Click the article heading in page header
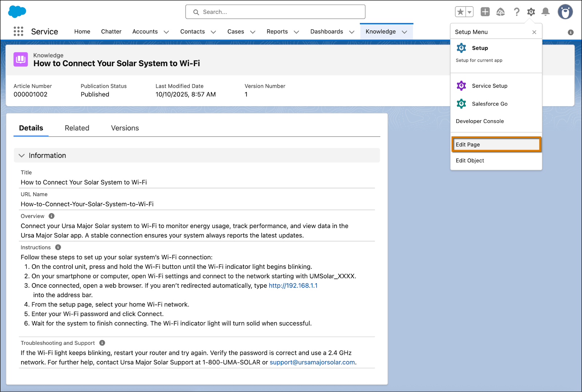 pyautogui.click(x=117, y=64)
